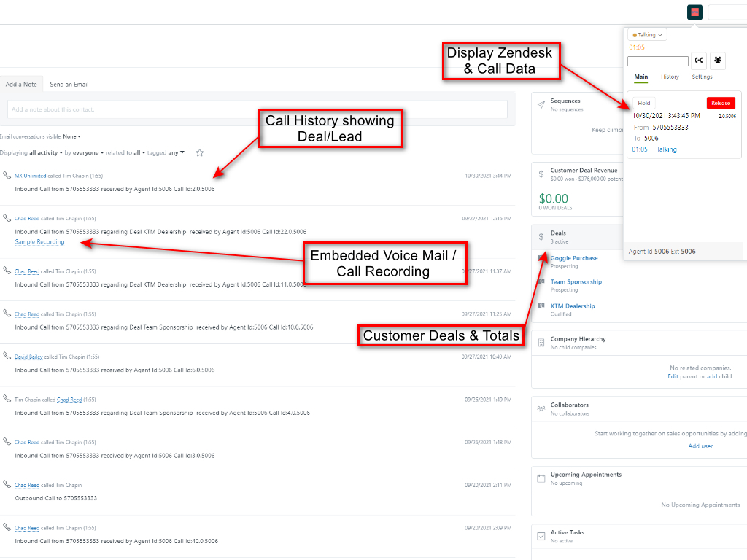747x560 pixels.
Task: Open the Settings tab in softphone
Action: click(x=702, y=77)
